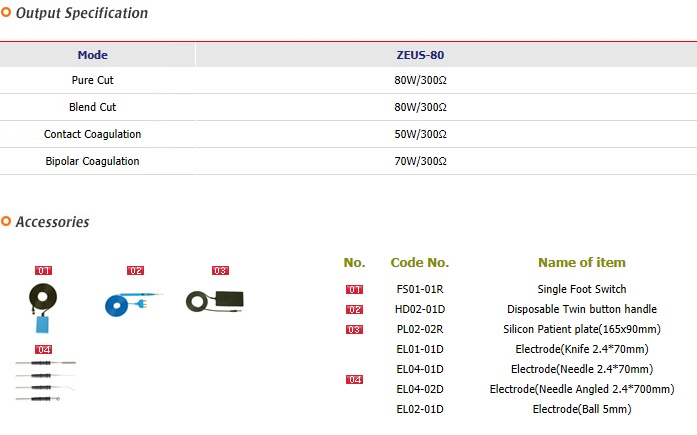Click the Code No. column header
This screenshot has width=697, height=435.
coord(420,263)
